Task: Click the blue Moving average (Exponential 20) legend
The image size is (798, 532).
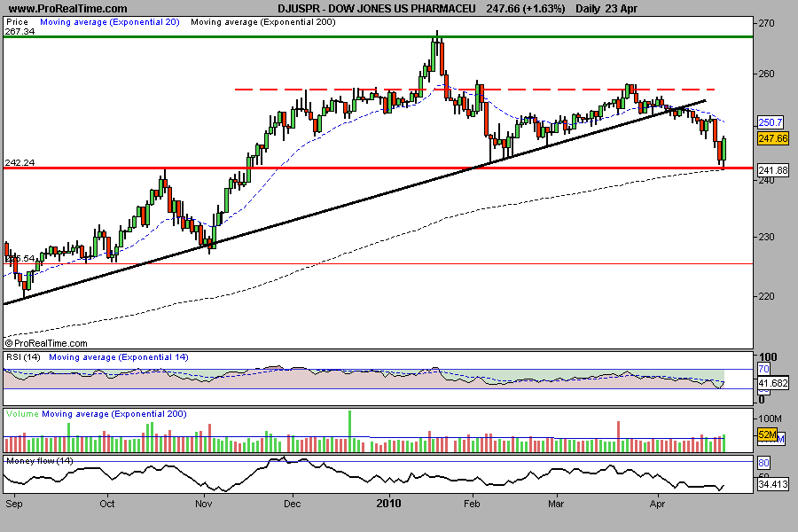Action: (110, 22)
